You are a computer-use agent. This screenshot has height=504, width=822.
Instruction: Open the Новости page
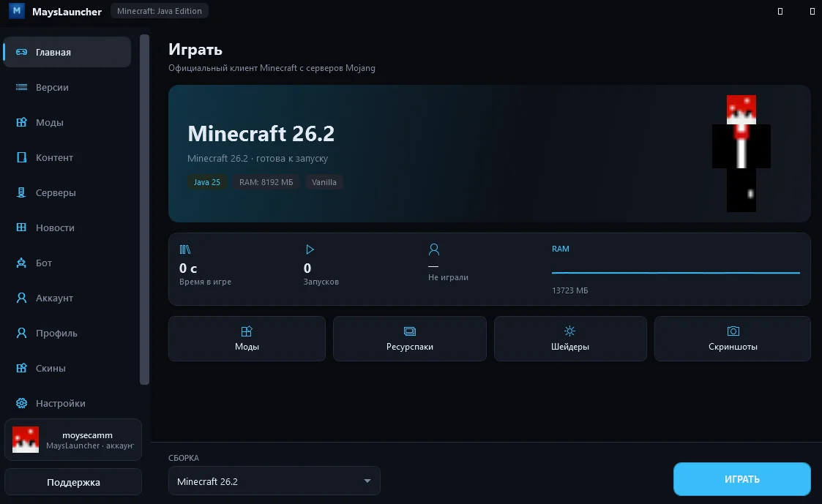click(x=67, y=227)
